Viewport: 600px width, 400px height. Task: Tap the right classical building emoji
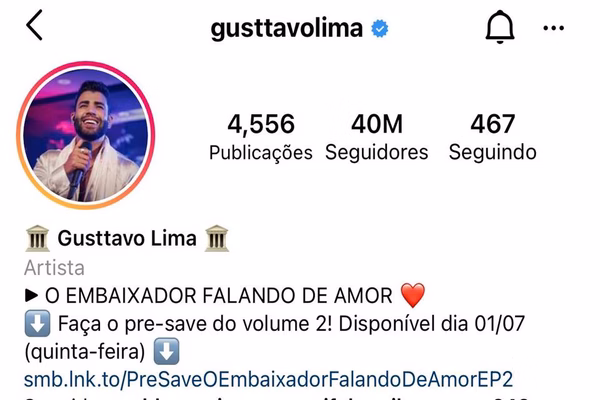pos(217,238)
